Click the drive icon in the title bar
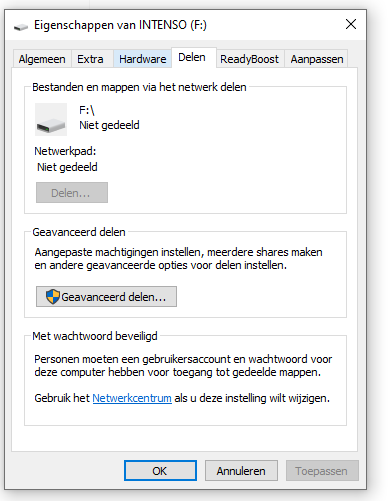The height and width of the screenshot is (501, 388). (x=21, y=27)
